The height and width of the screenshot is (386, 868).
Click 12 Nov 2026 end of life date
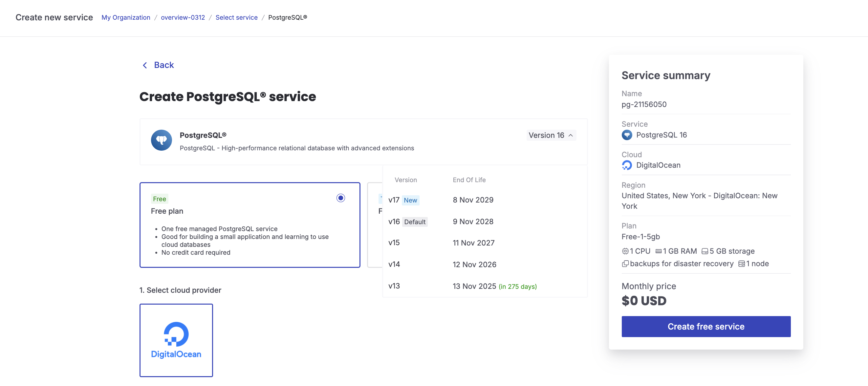tap(474, 265)
